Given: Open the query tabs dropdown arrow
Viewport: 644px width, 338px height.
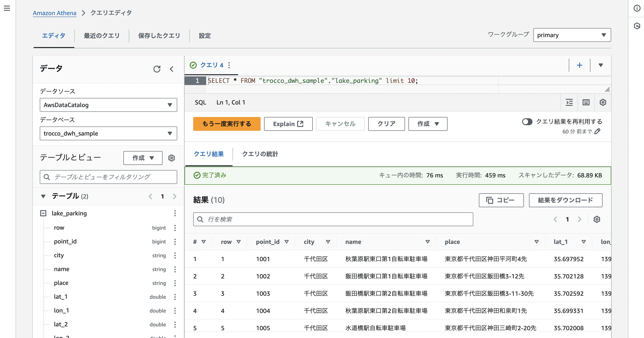Looking at the screenshot, I should point(601,65).
